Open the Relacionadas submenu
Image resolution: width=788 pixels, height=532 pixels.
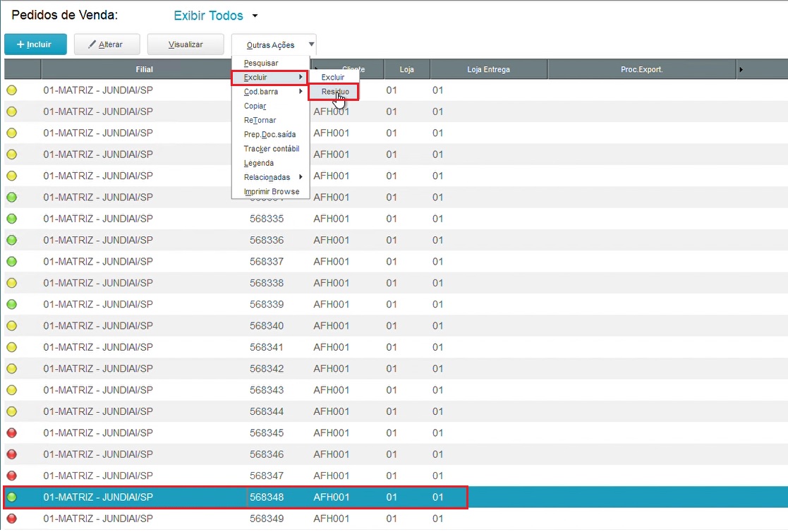click(270, 177)
